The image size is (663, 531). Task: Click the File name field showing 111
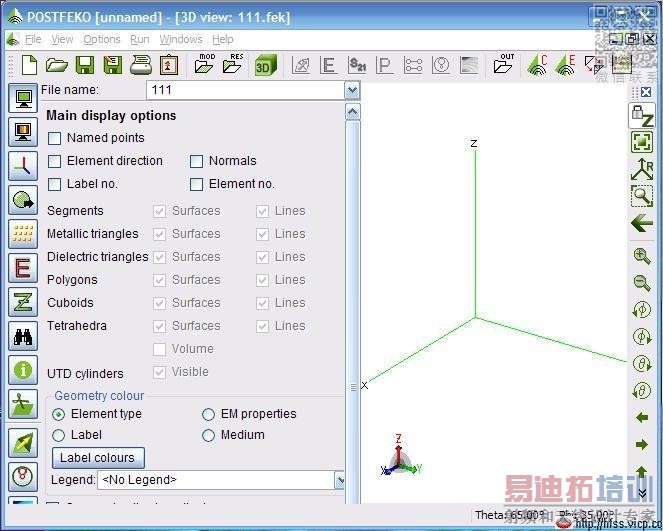coord(246,90)
